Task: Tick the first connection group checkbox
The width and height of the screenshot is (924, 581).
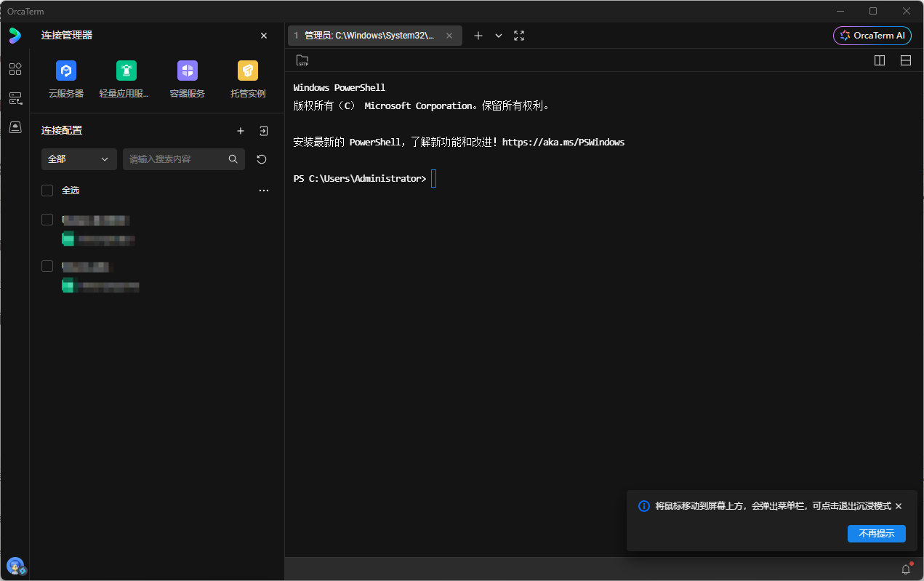Action: point(47,219)
